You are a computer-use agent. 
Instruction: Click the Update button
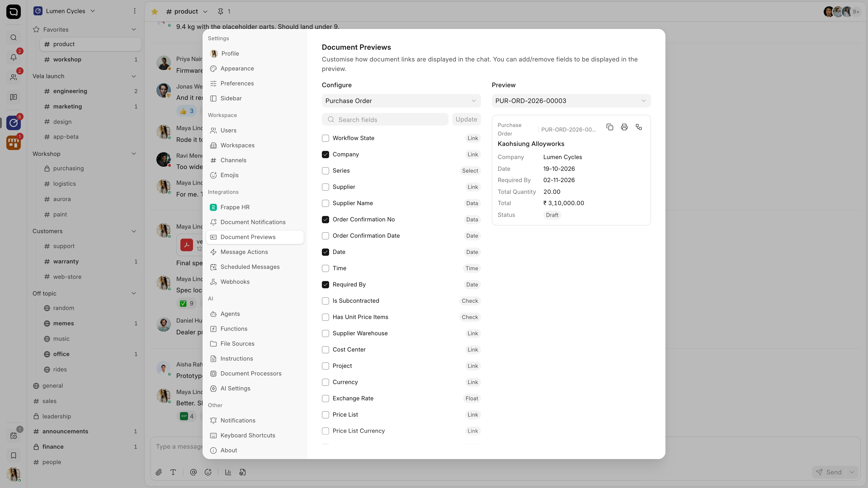tap(466, 119)
